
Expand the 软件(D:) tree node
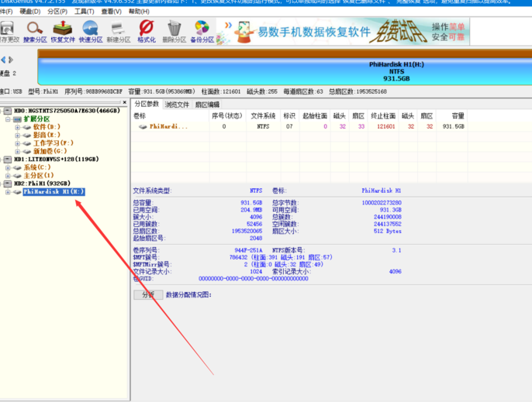tap(17, 127)
